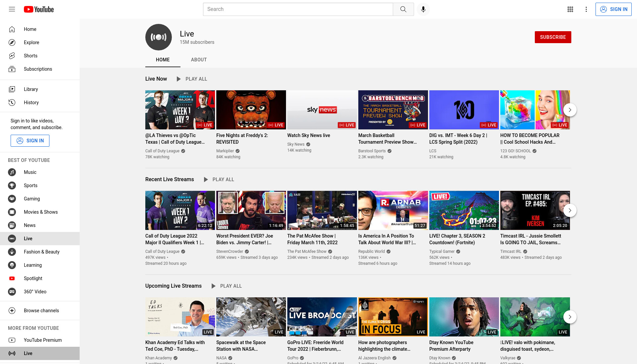Screen dimensions: 637x364
Task: Open Movies & Shows category
Action: [40, 212]
